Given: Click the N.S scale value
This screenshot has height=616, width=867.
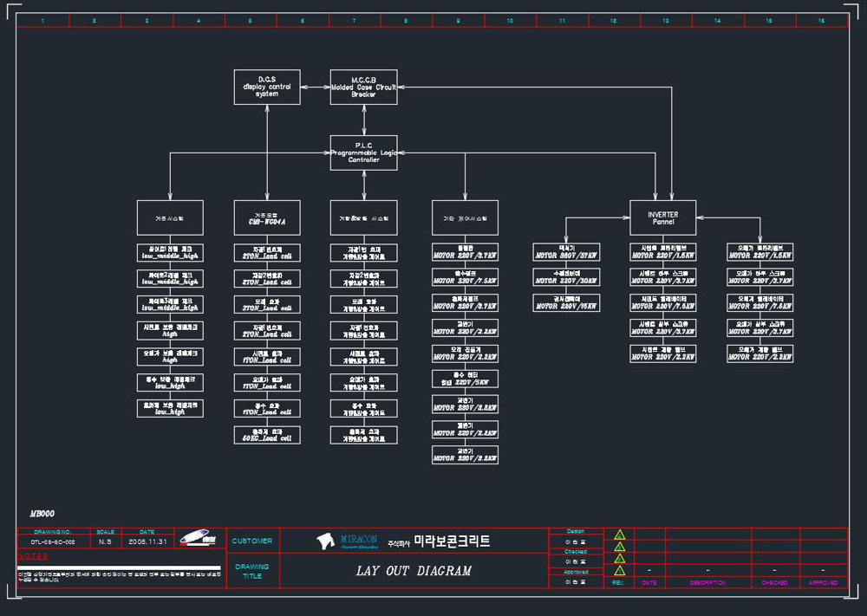Looking at the screenshot, I should [x=105, y=542].
